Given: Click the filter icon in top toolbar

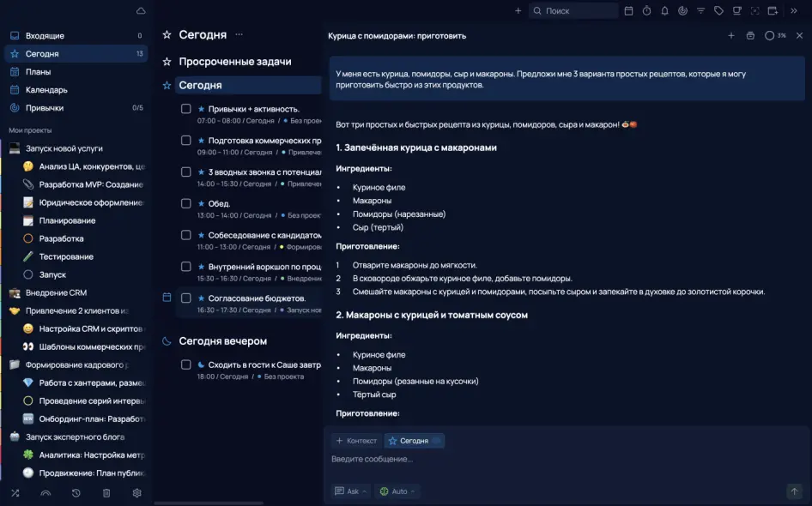Looking at the screenshot, I should (700, 11).
